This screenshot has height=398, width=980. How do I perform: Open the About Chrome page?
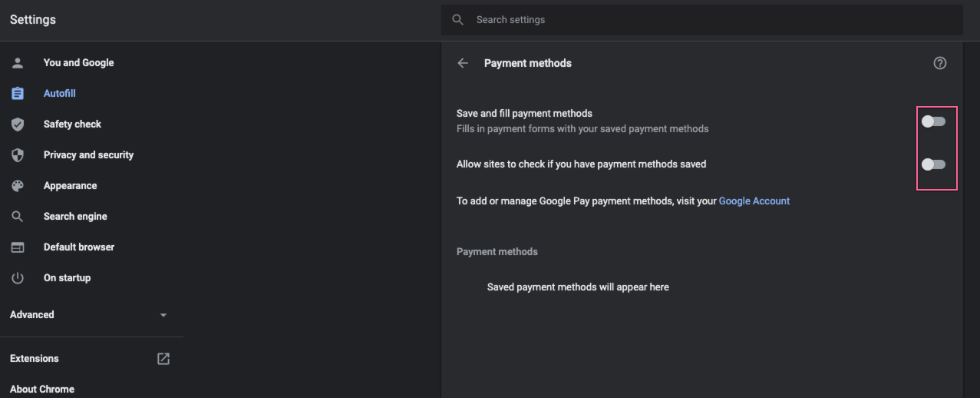coord(42,390)
